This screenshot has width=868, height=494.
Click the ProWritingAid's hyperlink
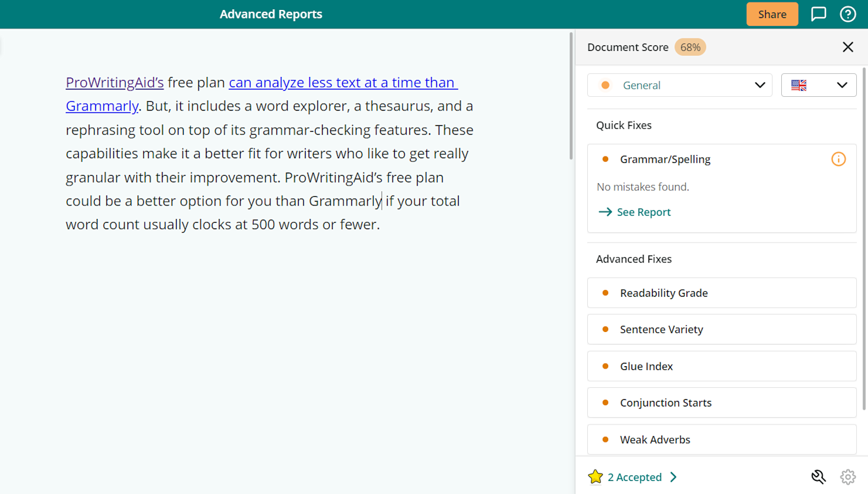click(x=115, y=83)
